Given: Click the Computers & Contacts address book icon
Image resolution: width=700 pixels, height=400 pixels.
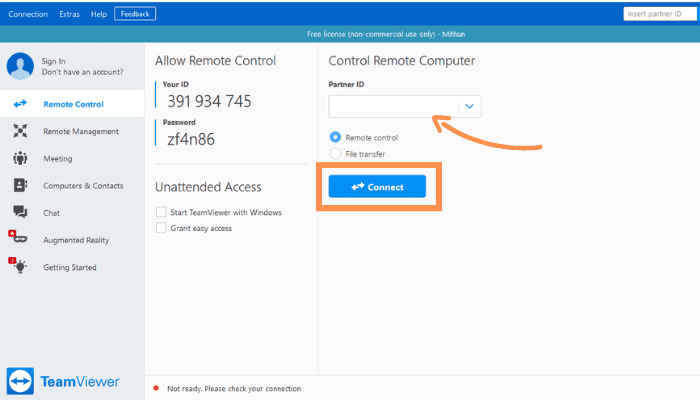Looking at the screenshot, I should click(x=20, y=185).
